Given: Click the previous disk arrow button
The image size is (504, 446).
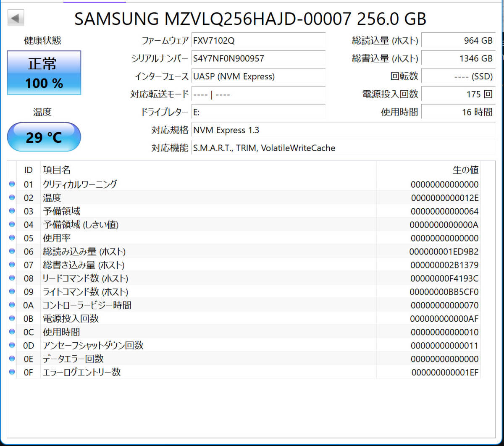Looking at the screenshot, I should click(16, 18).
